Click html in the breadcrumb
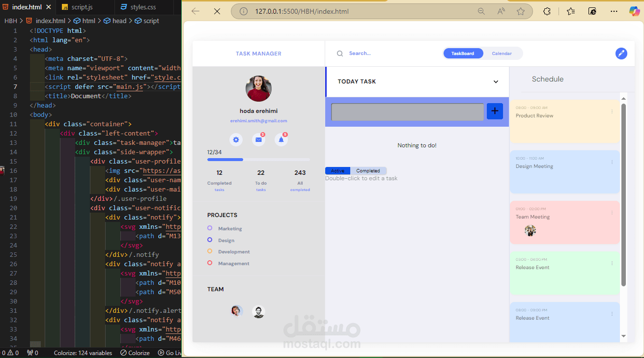 point(84,21)
